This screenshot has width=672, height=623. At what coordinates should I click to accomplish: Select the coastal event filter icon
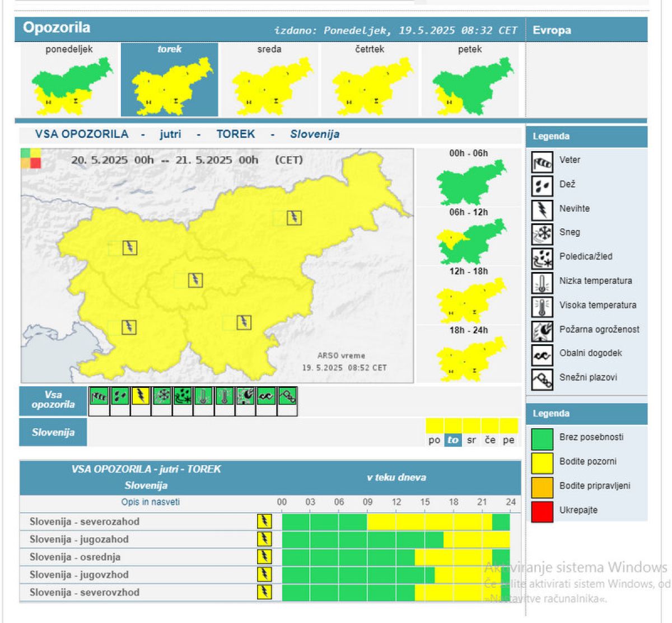[x=266, y=396]
